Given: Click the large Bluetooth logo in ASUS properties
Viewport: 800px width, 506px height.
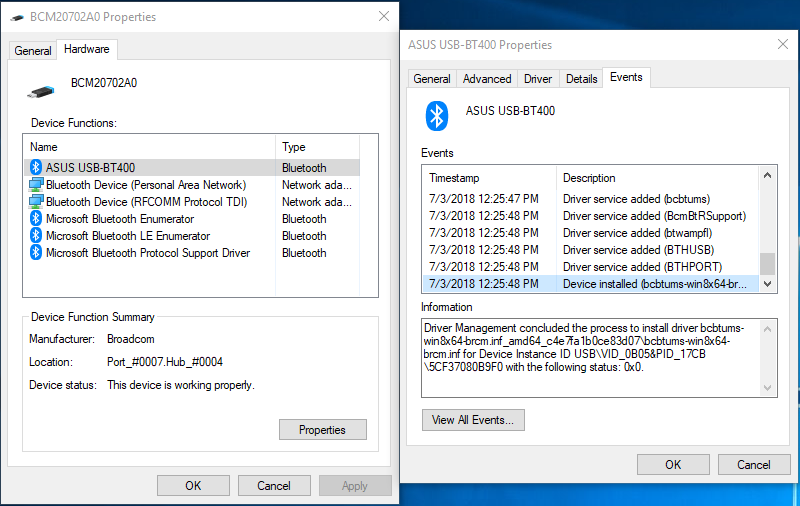Looking at the screenshot, I should tap(437, 116).
